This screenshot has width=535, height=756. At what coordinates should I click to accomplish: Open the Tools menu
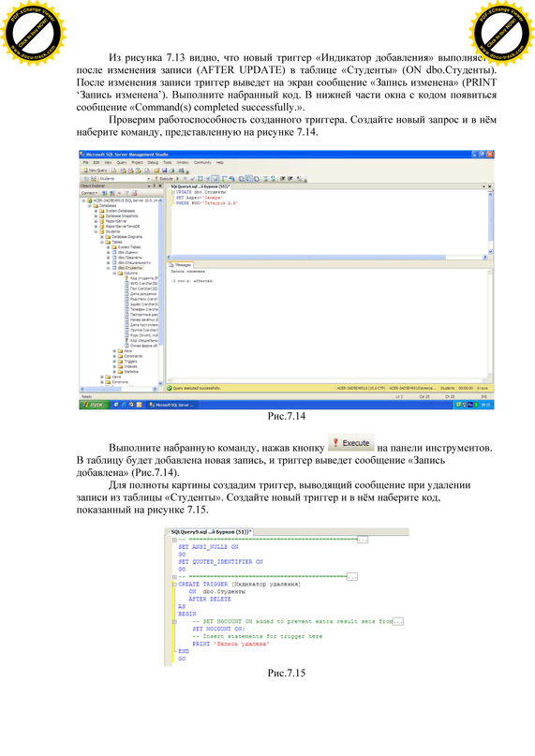pyautogui.click(x=168, y=163)
